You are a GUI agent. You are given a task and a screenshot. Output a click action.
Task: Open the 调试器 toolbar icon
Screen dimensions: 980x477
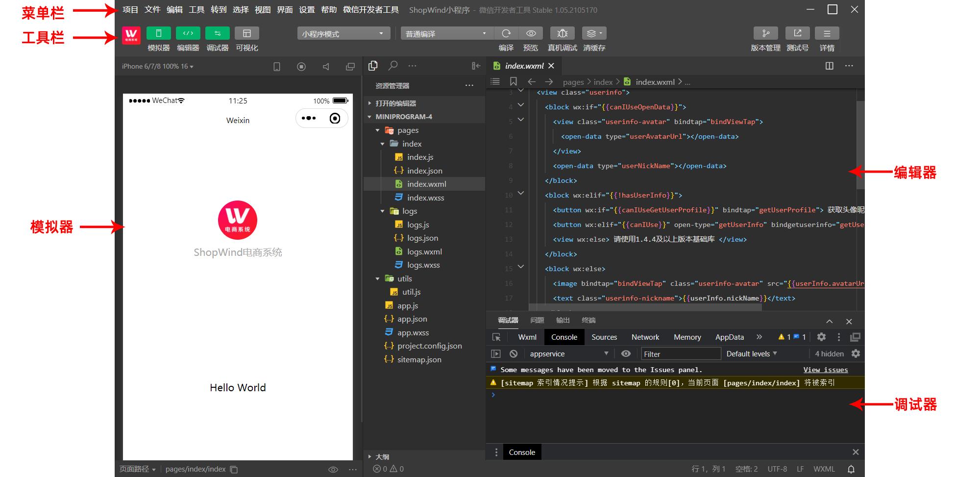tap(217, 33)
